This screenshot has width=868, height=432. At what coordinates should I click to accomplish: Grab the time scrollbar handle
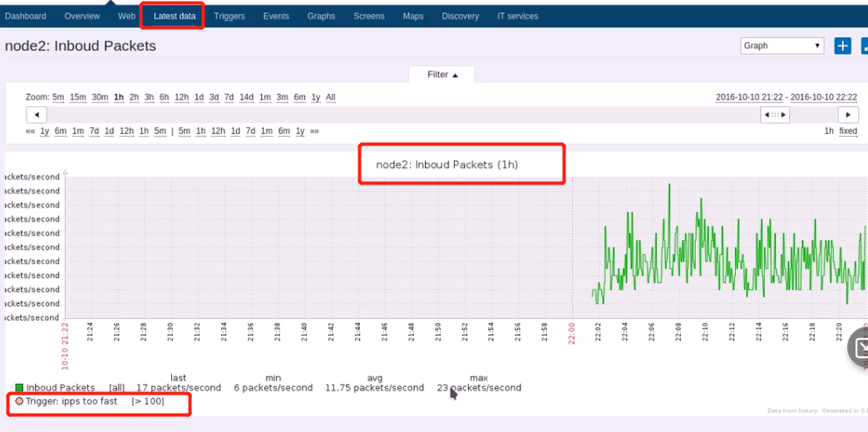click(x=774, y=115)
